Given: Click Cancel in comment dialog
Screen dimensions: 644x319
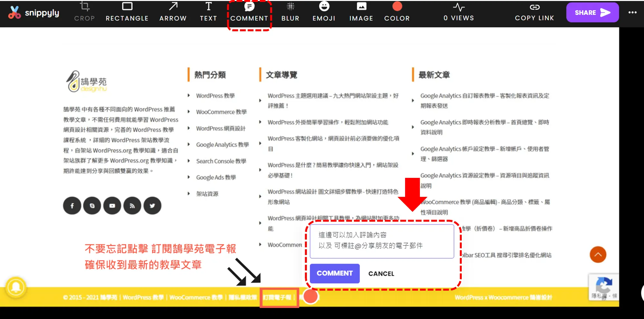Looking at the screenshot, I should pos(381,274).
